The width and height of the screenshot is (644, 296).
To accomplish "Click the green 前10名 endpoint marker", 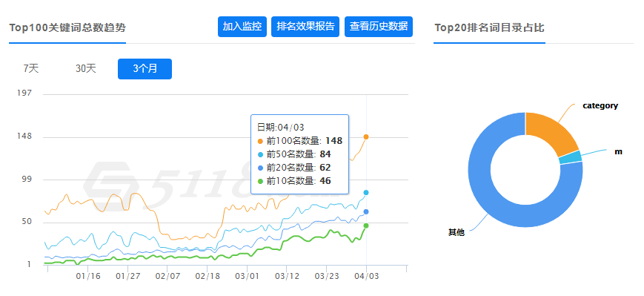I will (x=366, y=226).
